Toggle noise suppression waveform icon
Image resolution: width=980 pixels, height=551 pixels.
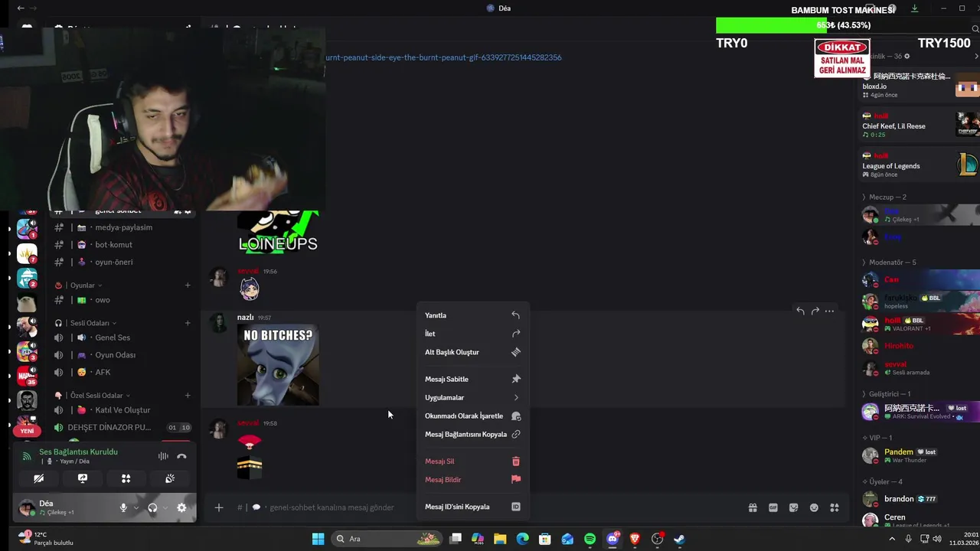click(x=163, y=456)
